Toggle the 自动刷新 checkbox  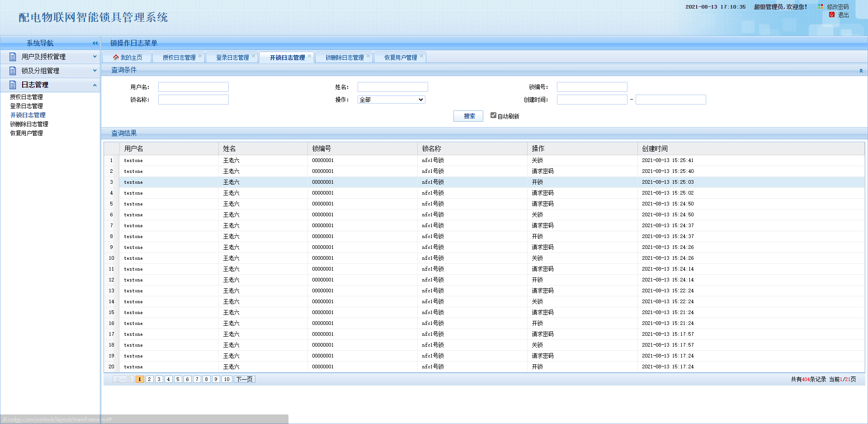pos(493,115)
